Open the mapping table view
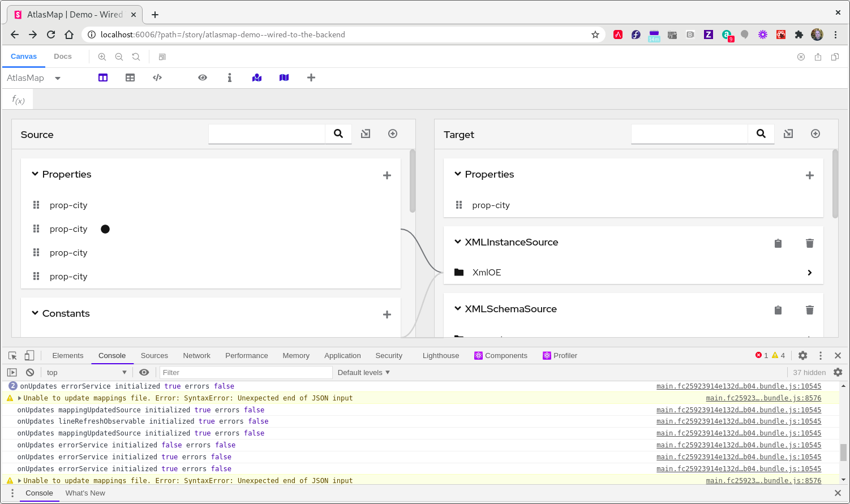The height and width of the screenshot is (504, 850). click(130, 77)
